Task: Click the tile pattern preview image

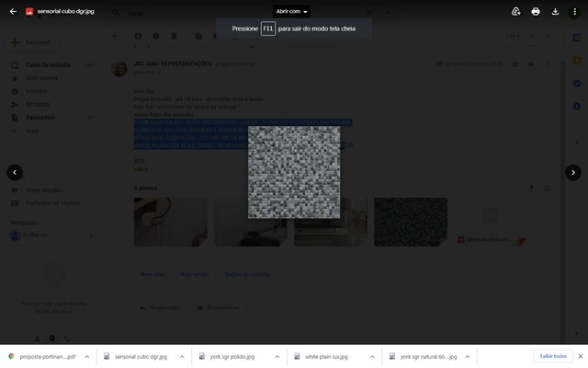Action: 294,172
